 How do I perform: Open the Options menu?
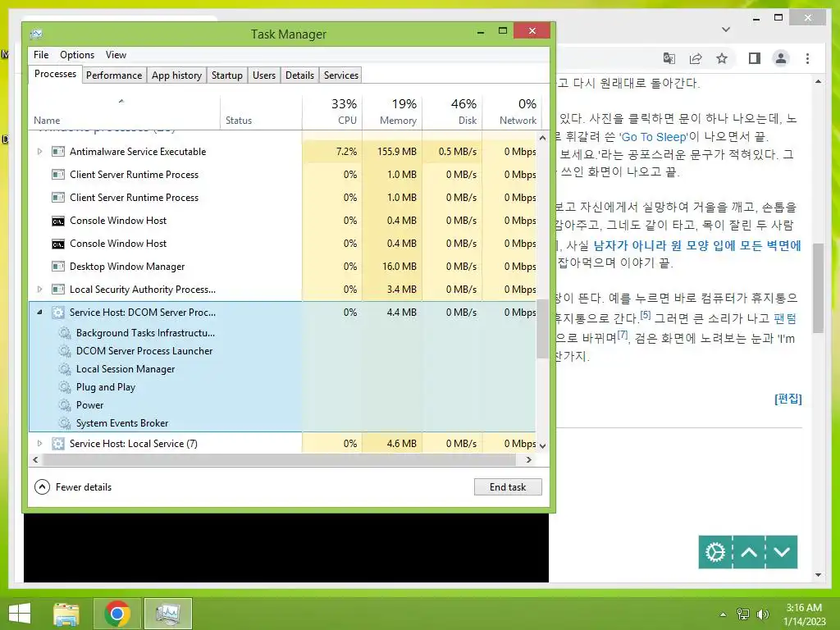77,55
